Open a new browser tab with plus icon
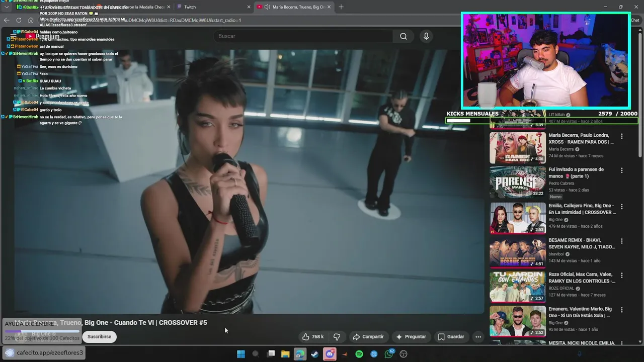The height and width of the screenshot is (362, 644). click(x=341, y=7)
